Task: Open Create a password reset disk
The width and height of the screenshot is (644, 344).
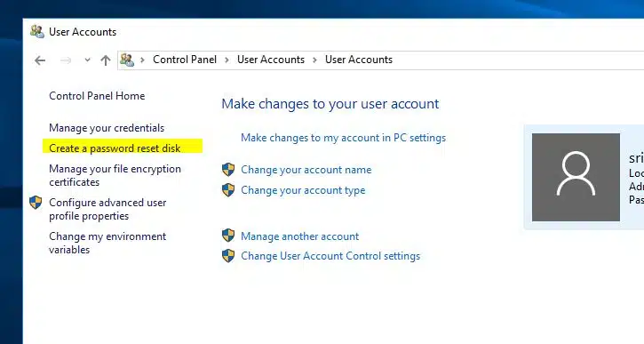Action: pyautogui.click(x=115, y=148)
